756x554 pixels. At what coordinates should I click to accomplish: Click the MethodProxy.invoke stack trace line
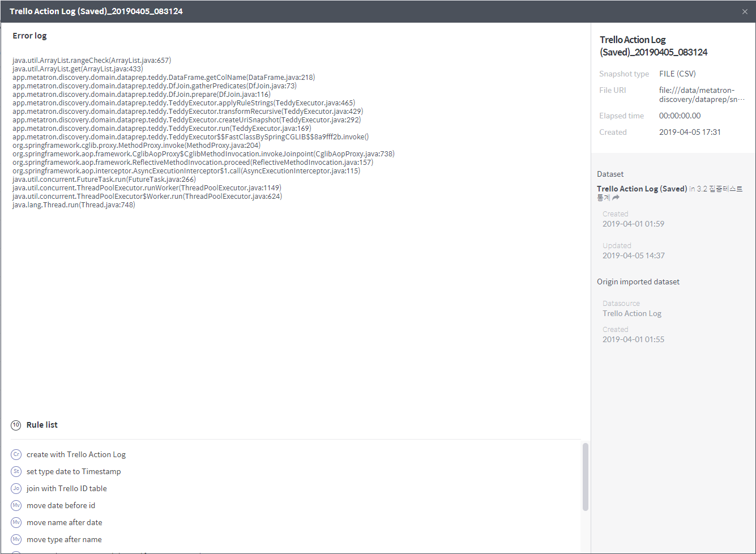point(136,146)
